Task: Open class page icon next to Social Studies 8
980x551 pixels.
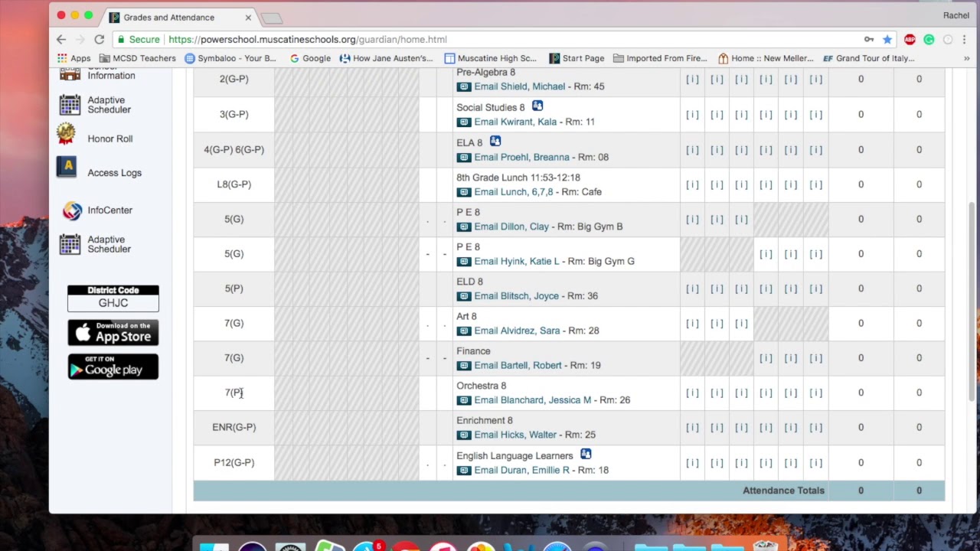Action: tap(537, 106)
